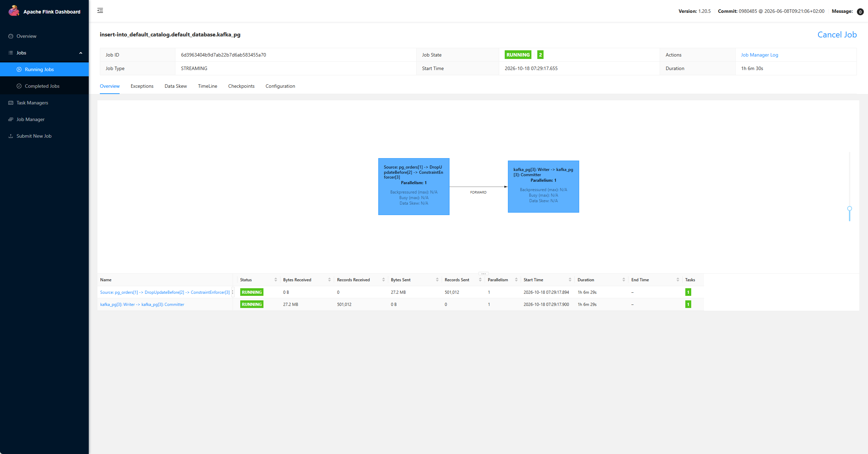Image resolution: width=868 pixels, height=454 pixels.
Task: Click the kafka_pg Writer node in the graph
Action: (544, 187)
